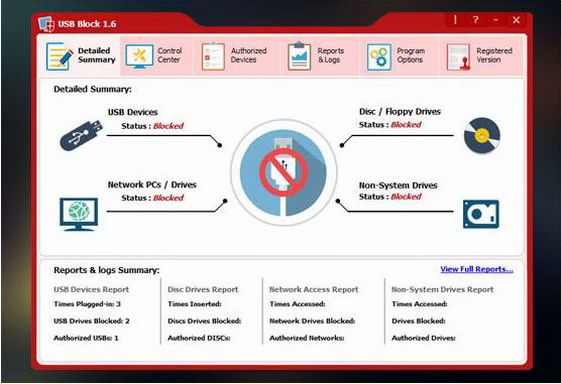Click the Network PCs / Drives heading
This screenshot has width=561, height=384.
[152, 185]
